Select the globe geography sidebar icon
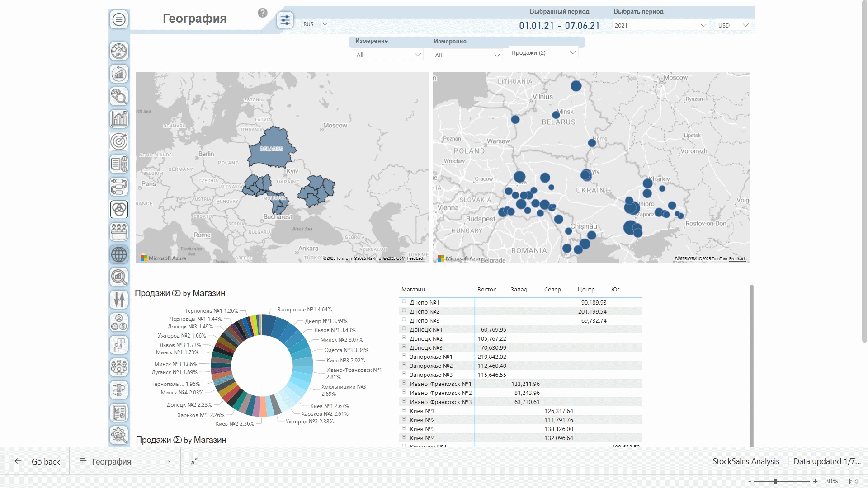 (119, 254)
